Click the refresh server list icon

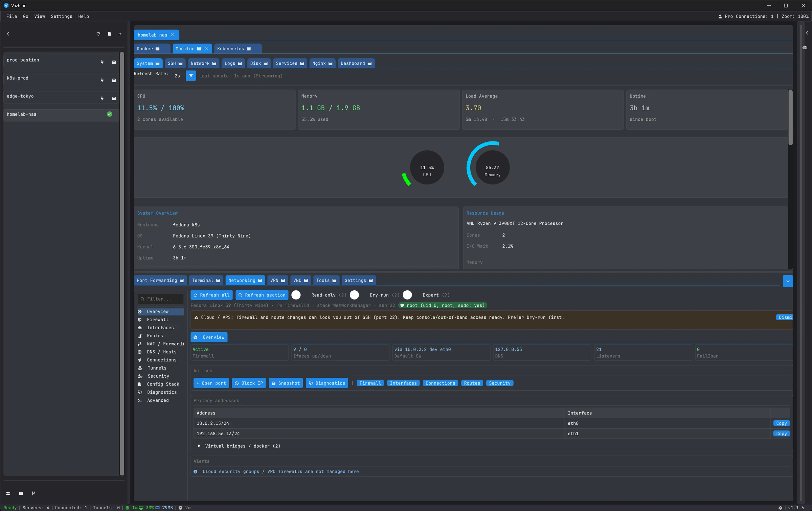pyautogui.click(x=98, y=34)
